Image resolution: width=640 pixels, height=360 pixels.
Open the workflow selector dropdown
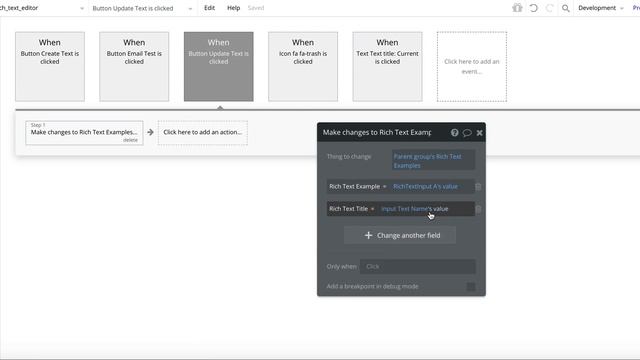[142, 8]
